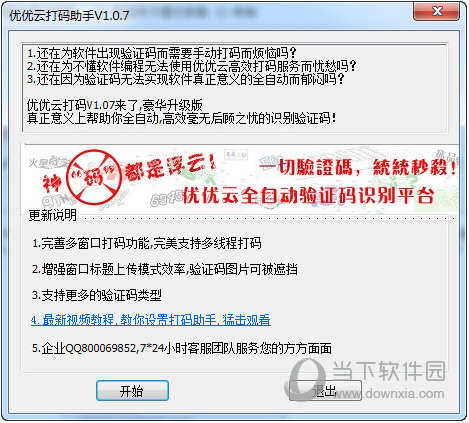The image size is (469, 423).
Task: Click the 优优云全自动验证码识别平台 banner text
Action: coord(309,196)
